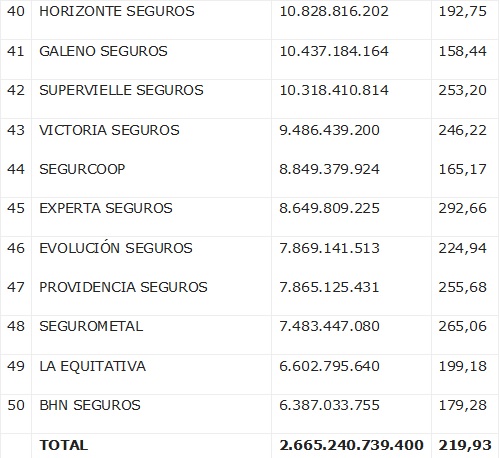The height and width of the screenshot is (458, 500).
Task: Select the TOTAL label in the last row
Action: pos(64,445)
